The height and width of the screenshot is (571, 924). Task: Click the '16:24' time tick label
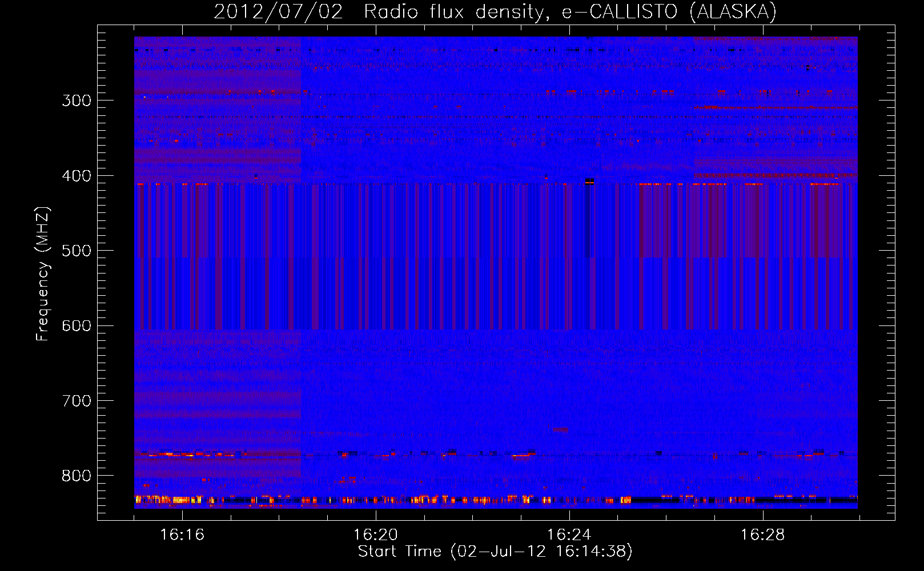pos(569,534)
